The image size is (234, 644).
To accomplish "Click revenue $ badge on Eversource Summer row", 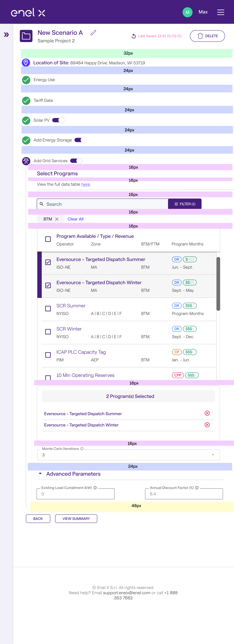I will tap(190, 259).
